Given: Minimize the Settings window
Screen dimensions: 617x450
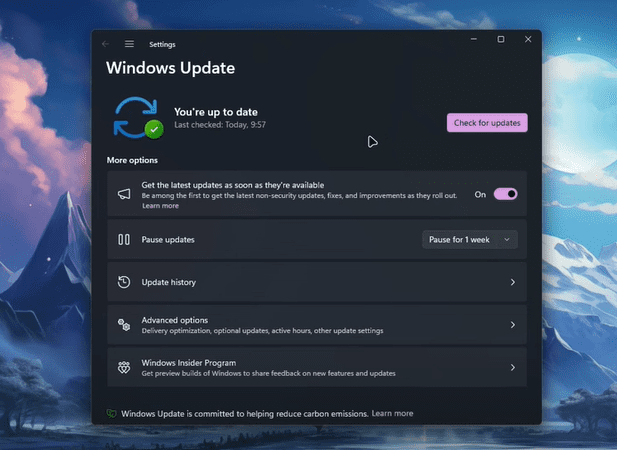Looking at the screenshot, I should pos(474,39).
